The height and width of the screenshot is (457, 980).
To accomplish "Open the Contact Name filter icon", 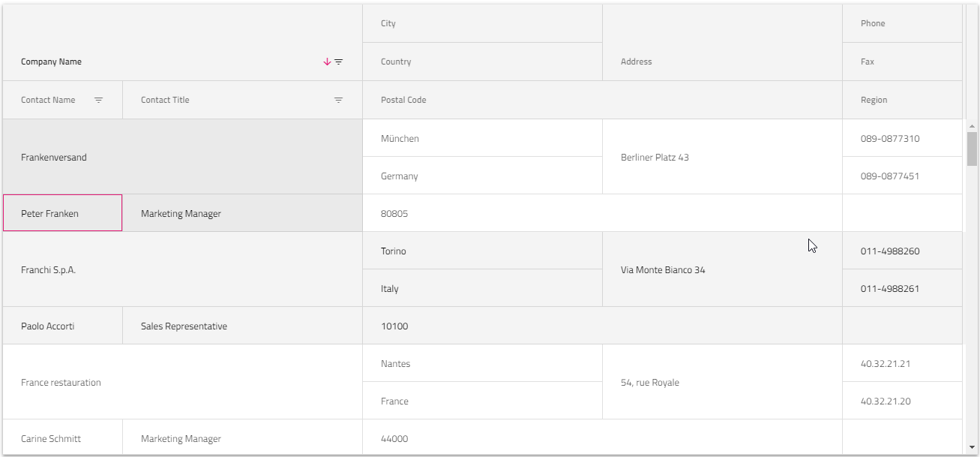I will tap(98, 100).
